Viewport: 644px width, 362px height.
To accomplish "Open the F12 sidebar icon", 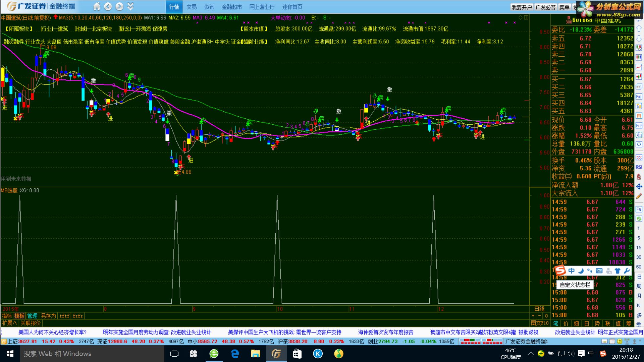I will pos(639,126).
